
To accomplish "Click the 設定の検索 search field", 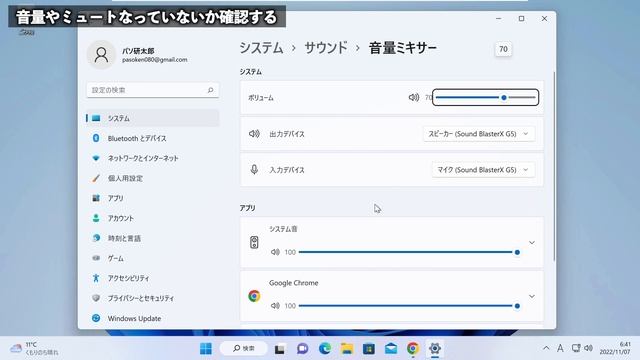I will click(x=153, y=90).
